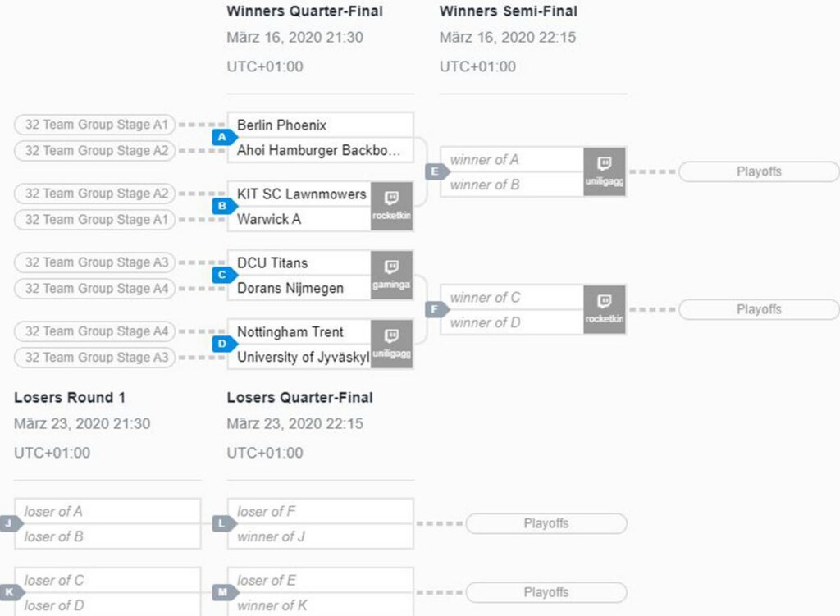Select the Berlin Phoenix team entry

320,125
